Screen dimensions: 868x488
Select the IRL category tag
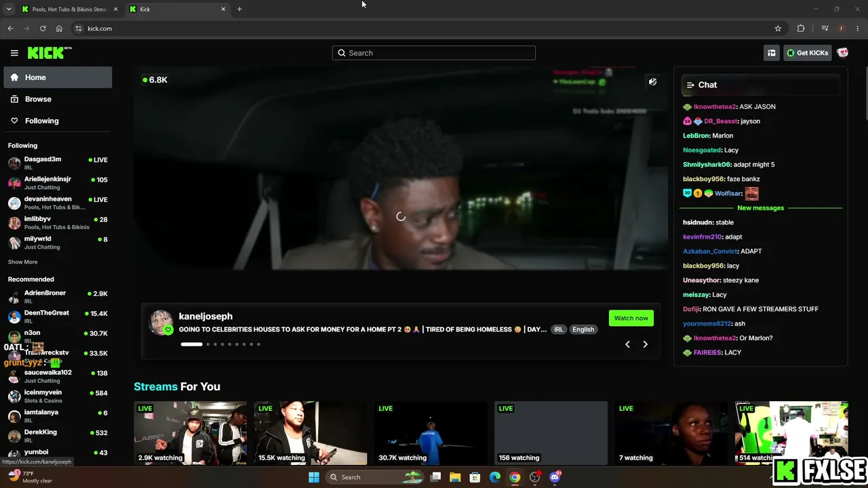(x=559, y=329)
